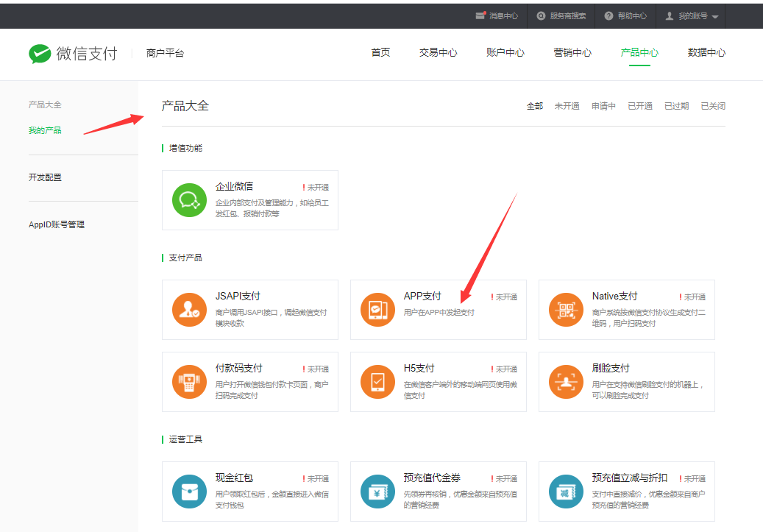The image size is (763, 532).
Task: Open 帮助中心 in the top bar
Action: (625, 15)
